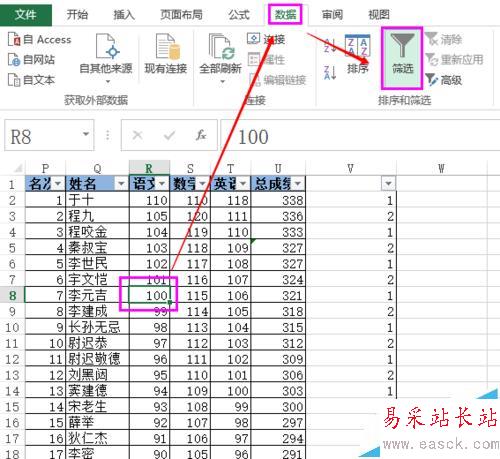Open filter dropdown for 数学 column
The height and width of the screenshot is (459, 500).
pyautogui.click(x=203, y=184)
